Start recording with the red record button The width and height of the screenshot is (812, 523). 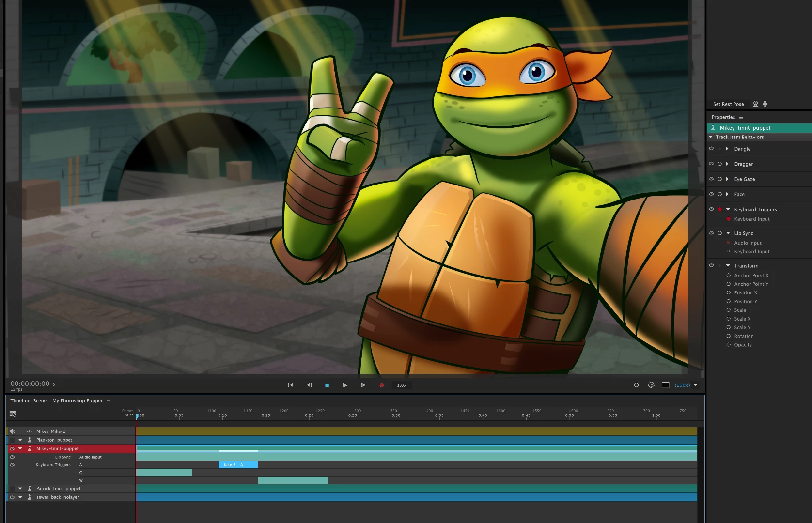382,385
